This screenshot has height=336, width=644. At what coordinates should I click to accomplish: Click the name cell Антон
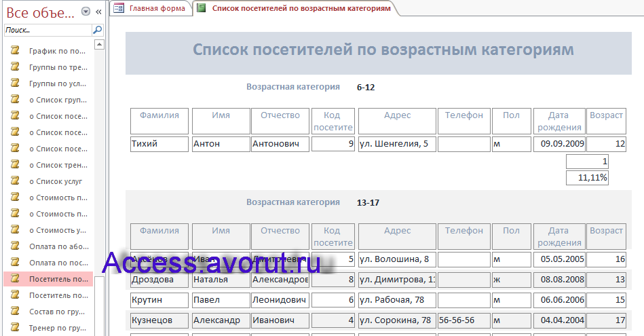221,144
